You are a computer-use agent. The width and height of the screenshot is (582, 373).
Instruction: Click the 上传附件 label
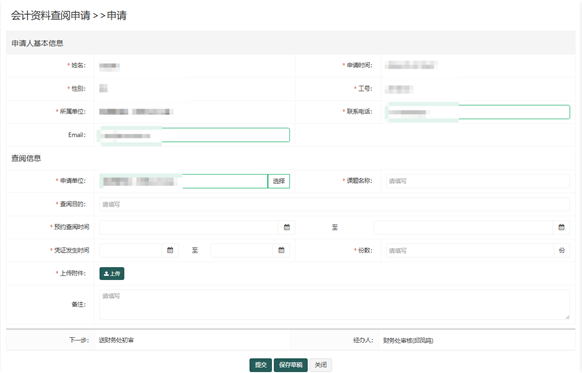(x=73, y=273)
